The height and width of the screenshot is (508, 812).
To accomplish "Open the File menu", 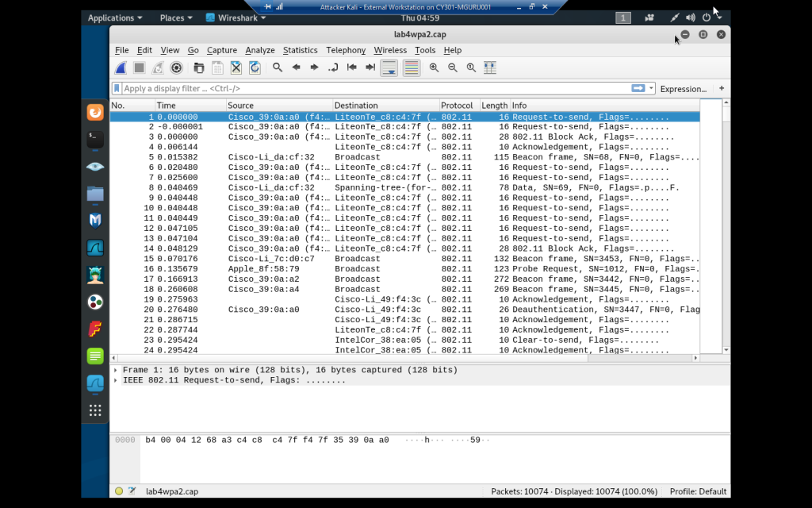I will 121,50.
